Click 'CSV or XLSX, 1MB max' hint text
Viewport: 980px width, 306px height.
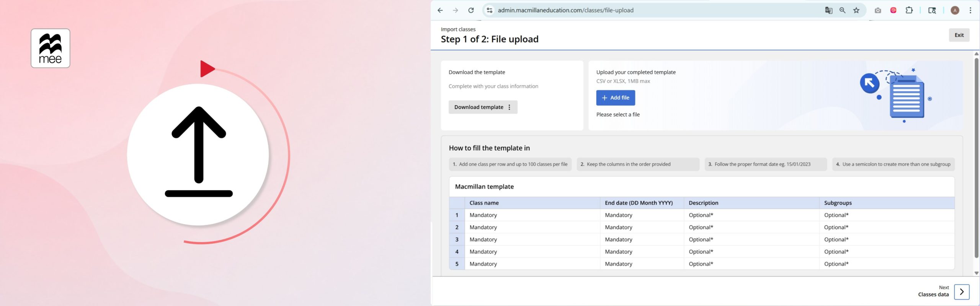point(623,81)
